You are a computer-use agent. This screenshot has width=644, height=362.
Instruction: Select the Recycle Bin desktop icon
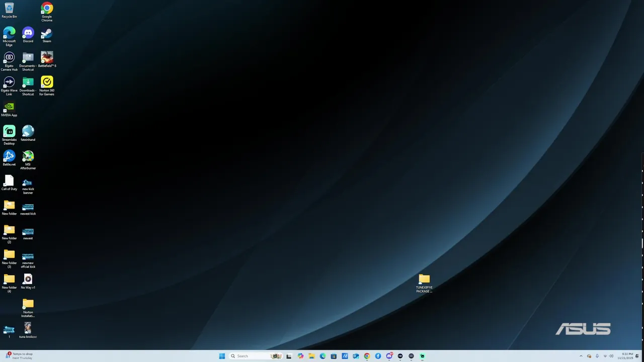[x=9, y=10]
